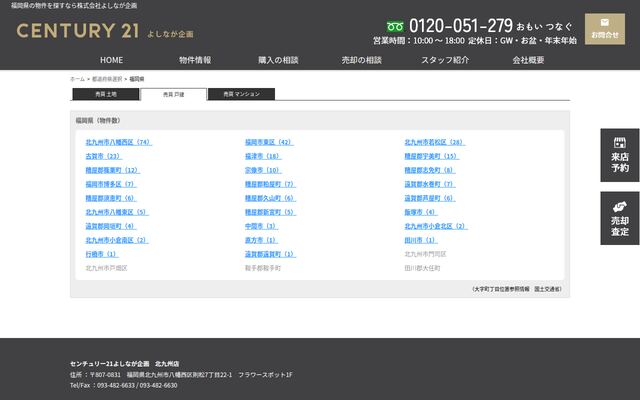Open 糟屋郡篠栗町 (12) listings

tap(113, 170)
